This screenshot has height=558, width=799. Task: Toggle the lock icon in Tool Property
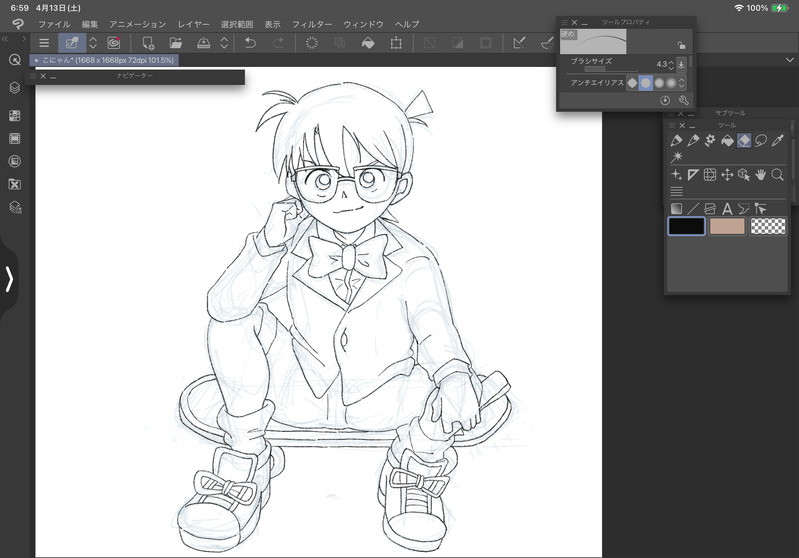click(x=681, y=45)
